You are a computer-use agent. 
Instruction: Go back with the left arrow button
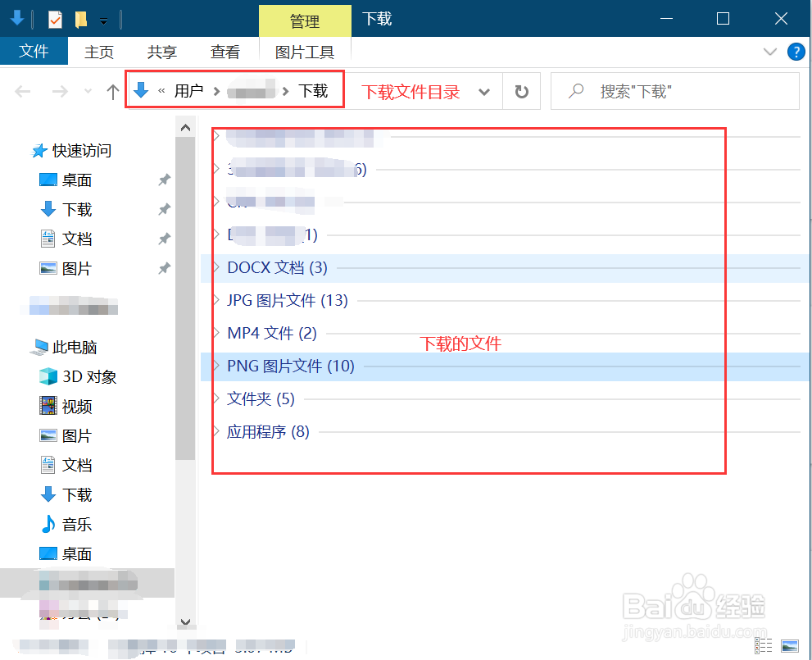(x=23, y=92)
